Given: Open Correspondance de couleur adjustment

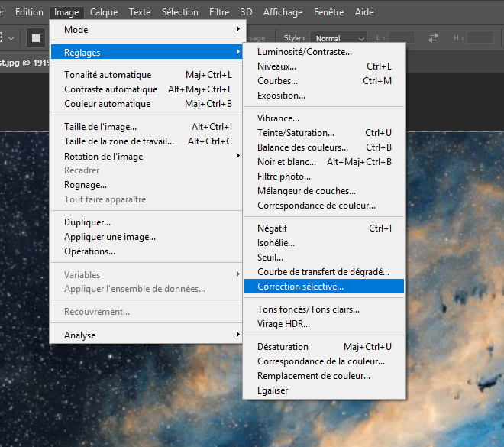Looking at the screenshot, I should pos(324,206).
